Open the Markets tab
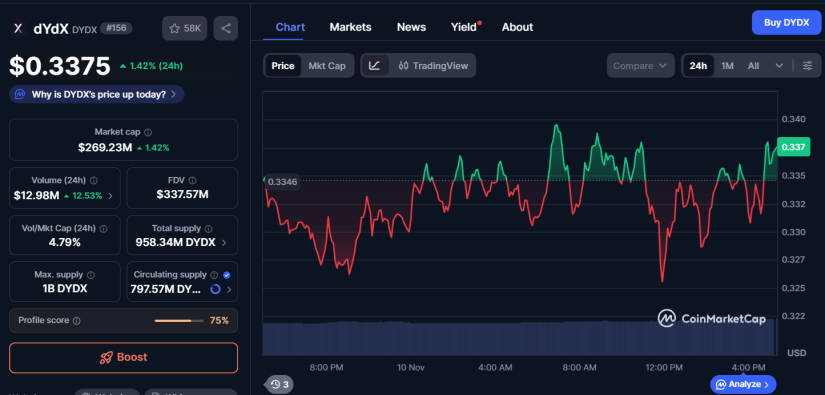This screenshot has height=395, width=825. click(350, 27)
